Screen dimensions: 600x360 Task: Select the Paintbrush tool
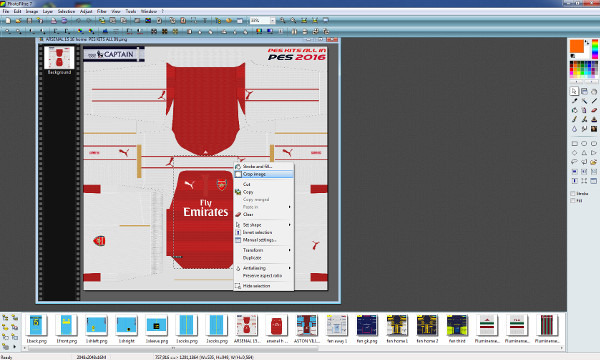point(574,120)
